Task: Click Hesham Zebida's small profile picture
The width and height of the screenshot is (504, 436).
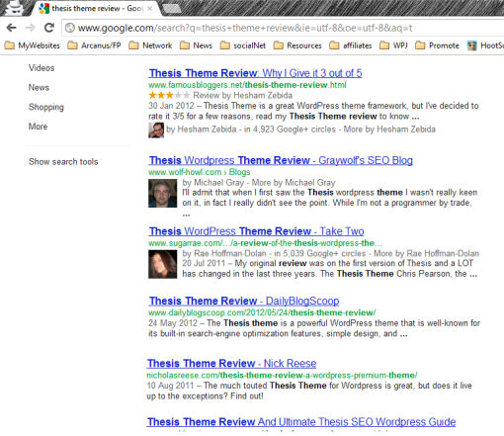Action: (156, 131)
